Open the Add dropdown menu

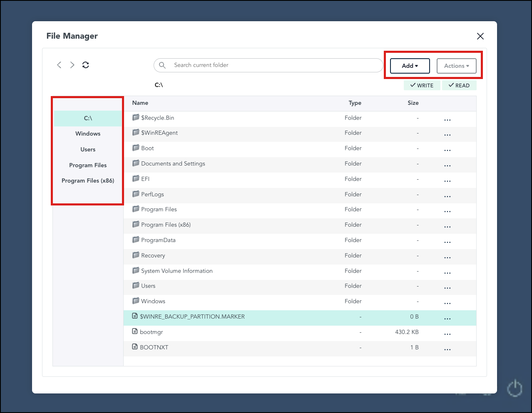click(409, 65)
